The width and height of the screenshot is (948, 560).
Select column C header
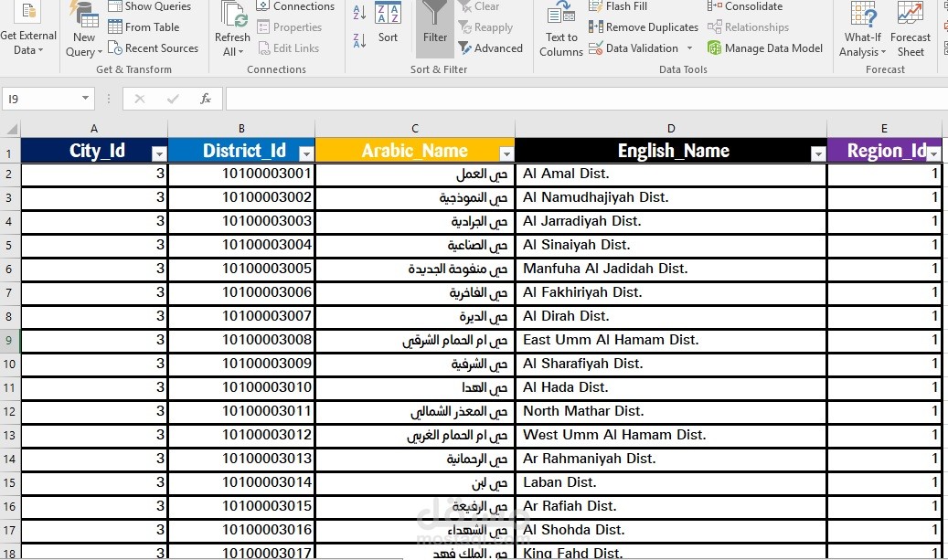tap(415, 129)
